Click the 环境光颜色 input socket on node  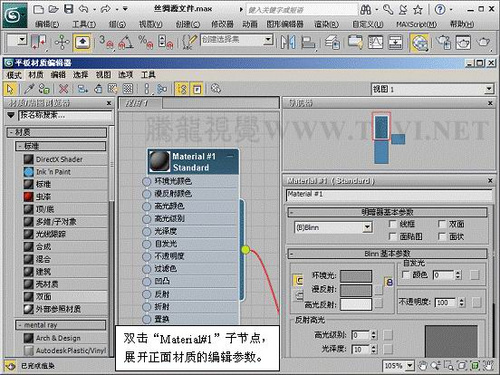(x=147, y=182)
